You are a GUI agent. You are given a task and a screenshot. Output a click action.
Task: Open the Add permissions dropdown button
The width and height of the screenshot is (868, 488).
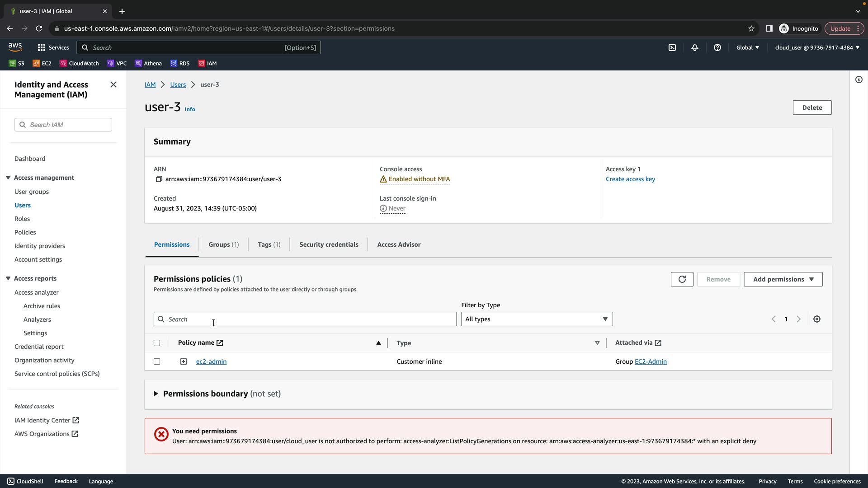point(783,279)
